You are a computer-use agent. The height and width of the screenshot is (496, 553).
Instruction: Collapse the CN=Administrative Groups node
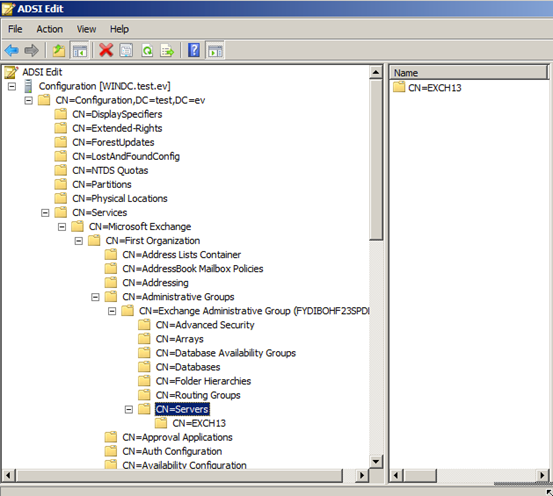click(95, 297)
